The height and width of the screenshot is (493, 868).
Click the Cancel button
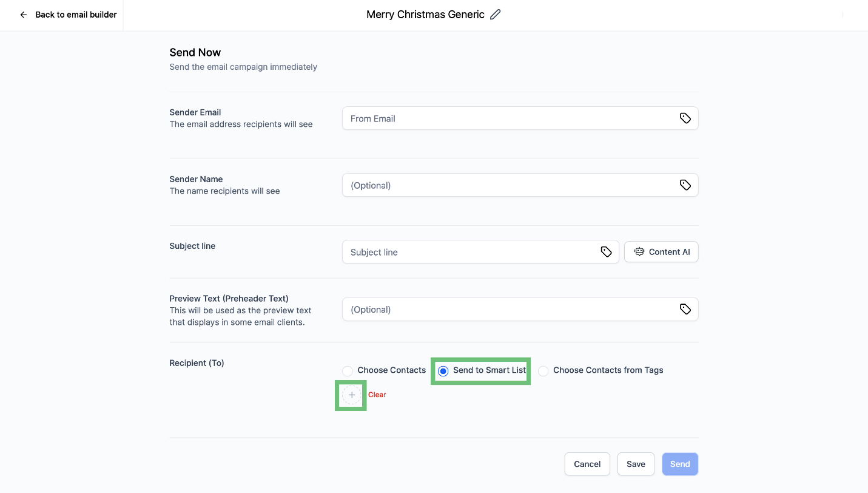[x=587, y=464]
